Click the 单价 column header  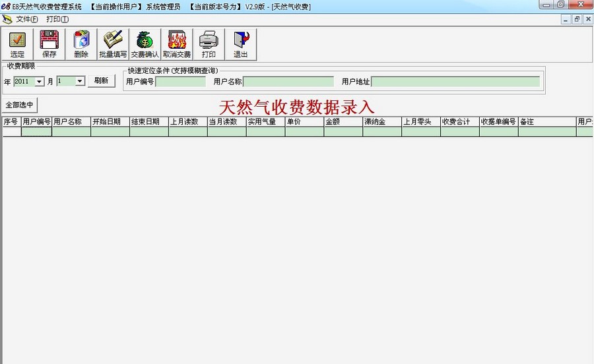point(304,122)
